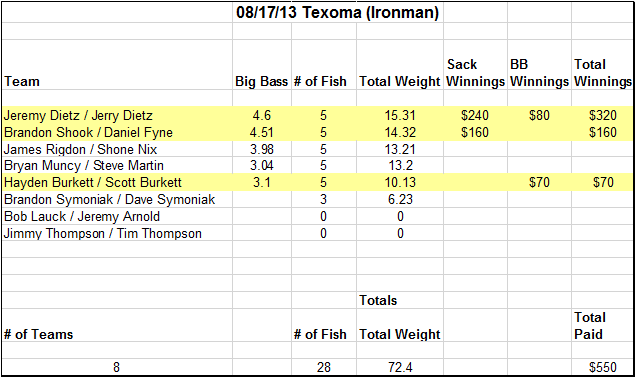This screenshot has height=380, width=638.
Task: Select the Bob Lauck / Jeremy Arnold cell
Action: tap(117, 216)
